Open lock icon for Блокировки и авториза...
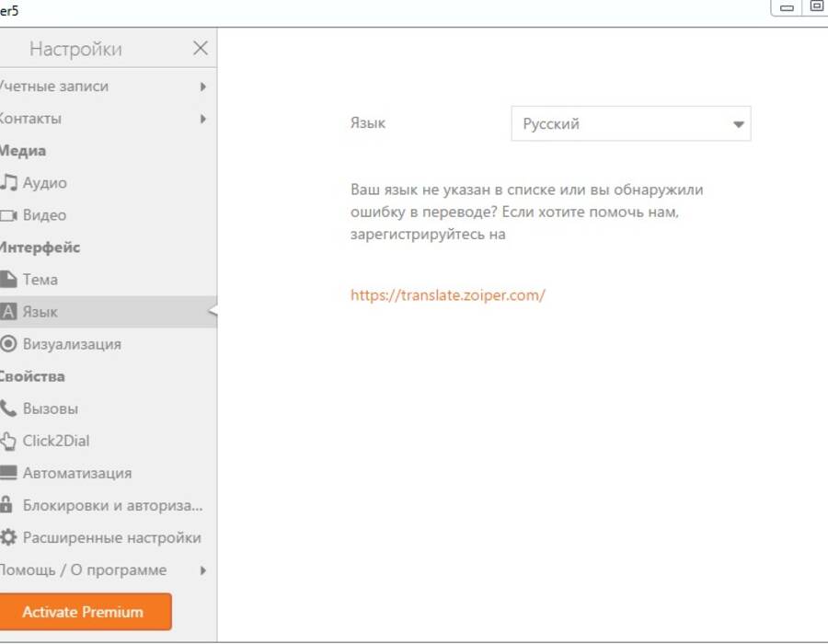Viewport: 828px width, 644px height. [x=6, y=505]
